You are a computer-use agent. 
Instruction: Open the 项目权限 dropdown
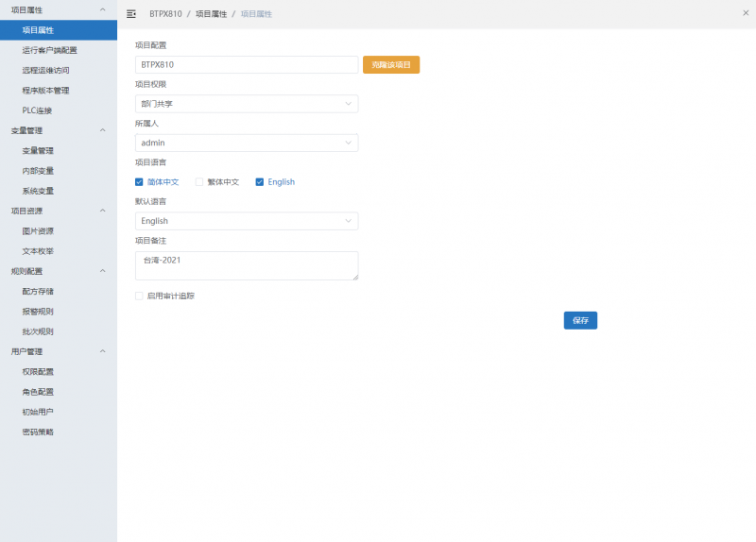pyautogui.click(x=247, y=104)
